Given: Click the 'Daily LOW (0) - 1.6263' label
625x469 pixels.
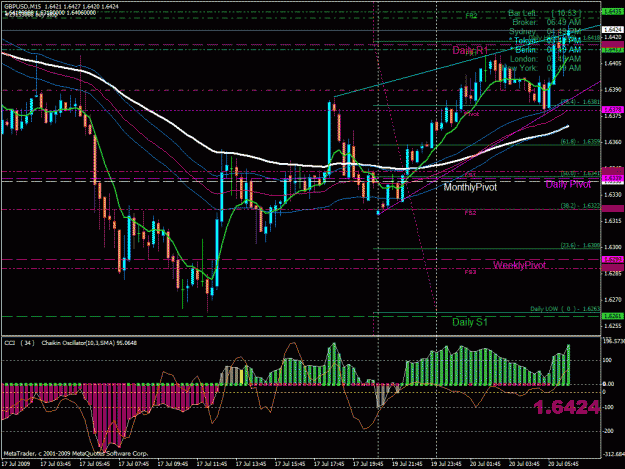Looking at the screenshot, I should tap(565, 309).
